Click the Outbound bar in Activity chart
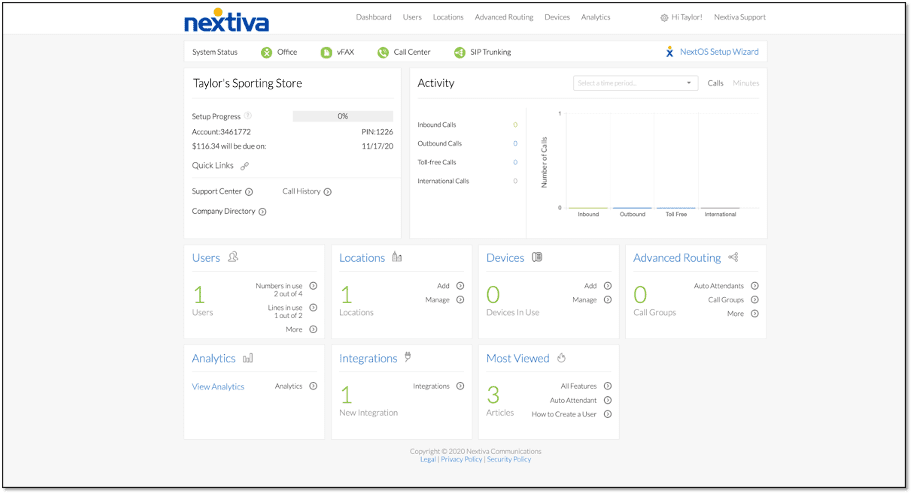Image resolution: width=912 pixels, height=494 pixels. point(632,208)
